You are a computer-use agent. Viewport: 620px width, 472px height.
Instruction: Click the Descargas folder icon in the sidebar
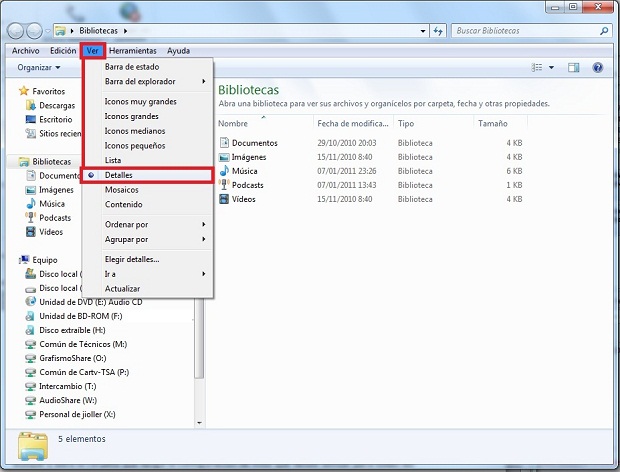(x=30, y=105)
